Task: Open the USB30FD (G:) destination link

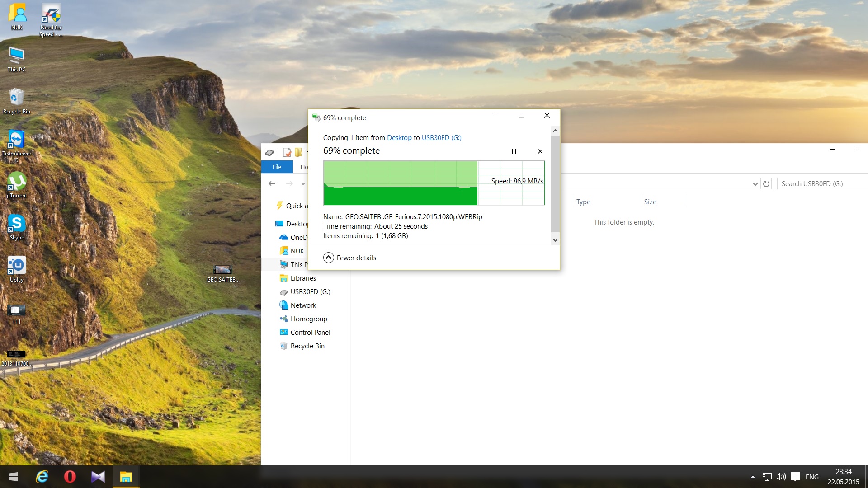Action: [441, 138]
